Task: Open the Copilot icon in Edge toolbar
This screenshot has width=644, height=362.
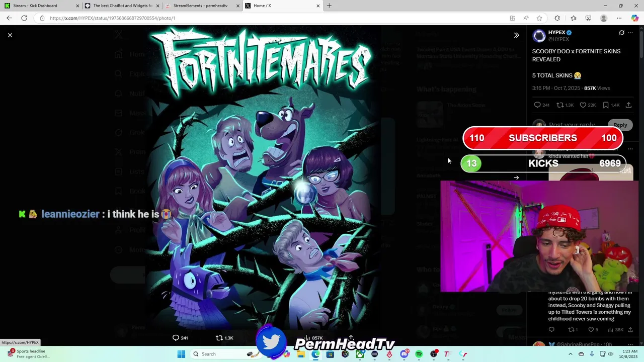Action: [x=635, y=18]
